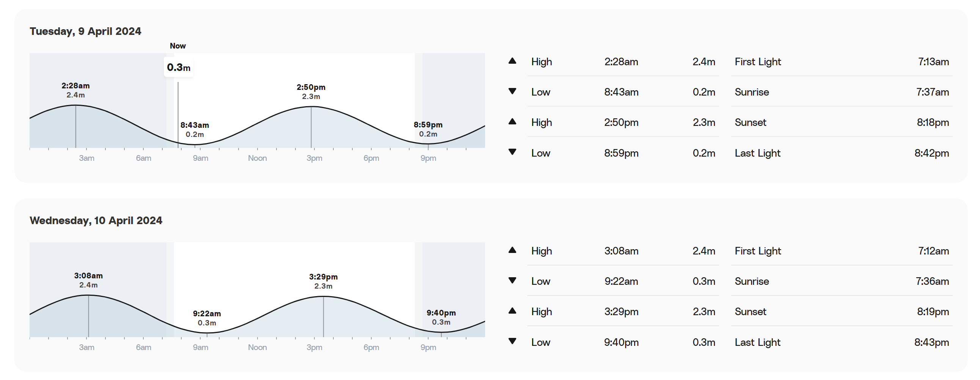Screen dimensions: 980x380
Task: Click the up triangle beside Tuesday 2:50pm High
Action: coord(512,122)
